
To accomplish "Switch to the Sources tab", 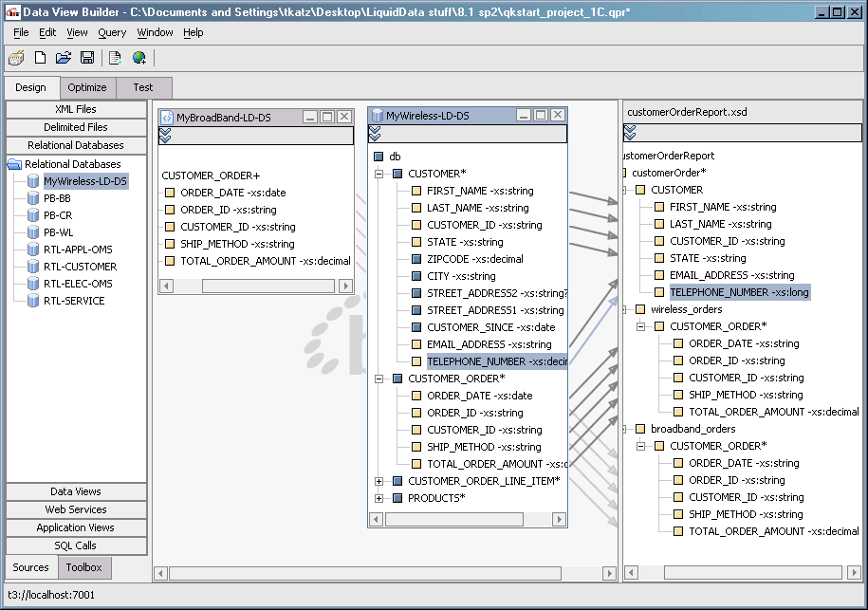I will pos(31,567).
